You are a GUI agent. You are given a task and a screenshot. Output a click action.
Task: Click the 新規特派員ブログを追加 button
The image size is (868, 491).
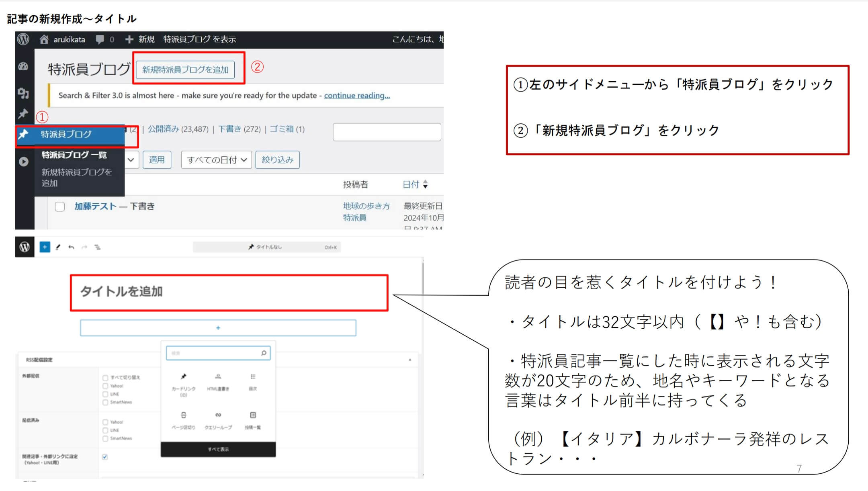185,70
